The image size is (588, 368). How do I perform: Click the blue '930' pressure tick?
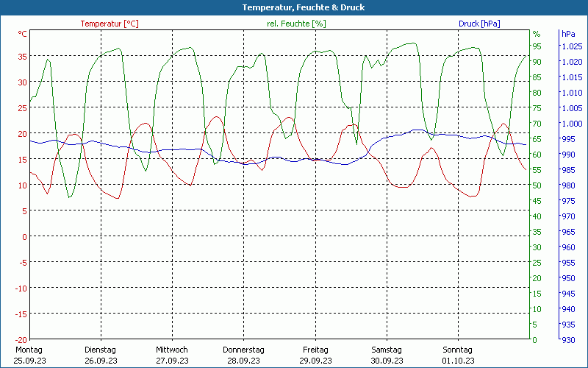pos(568,340)
